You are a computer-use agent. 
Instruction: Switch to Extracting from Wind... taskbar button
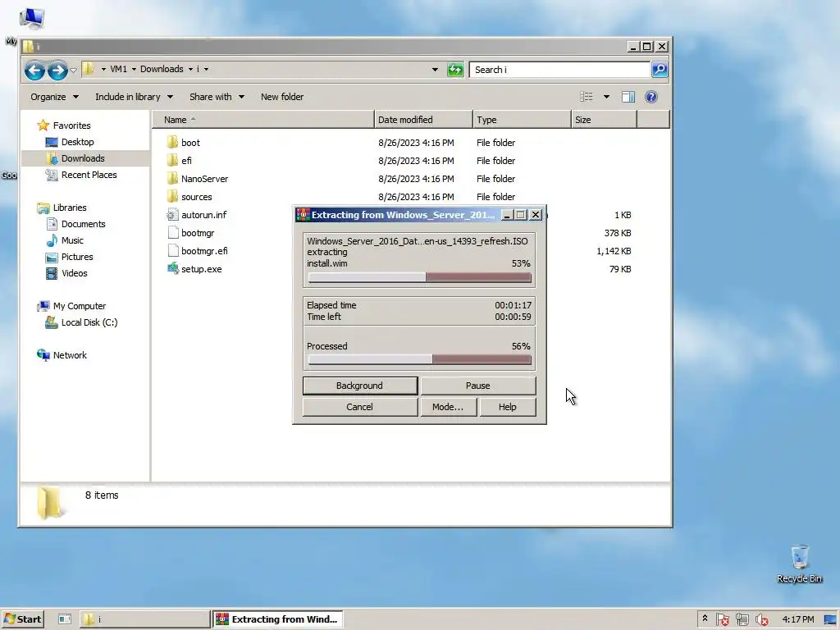(x=277, y=619)
